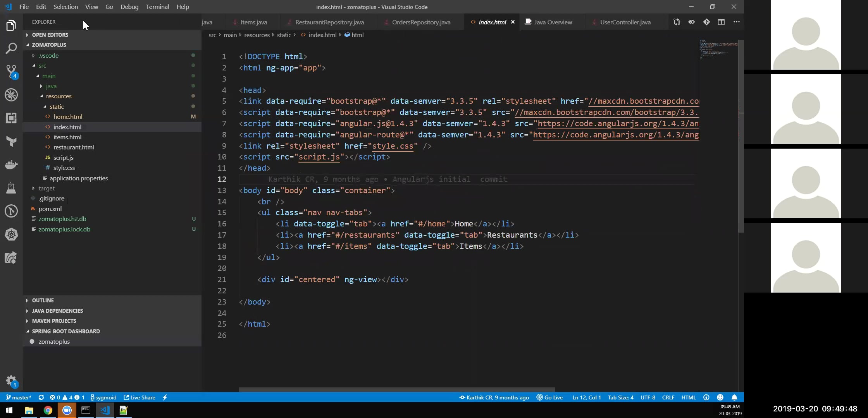The image size is (868, 418).
Task: Click the synchronize changes icon in status bar
Action: pyautogui.click(x=41, y=397)
